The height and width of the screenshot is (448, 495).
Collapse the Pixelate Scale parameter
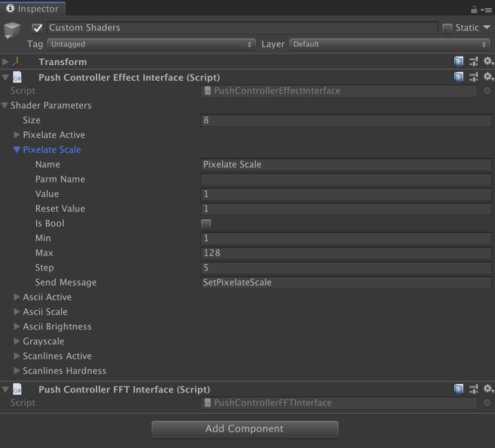(17, 149)
